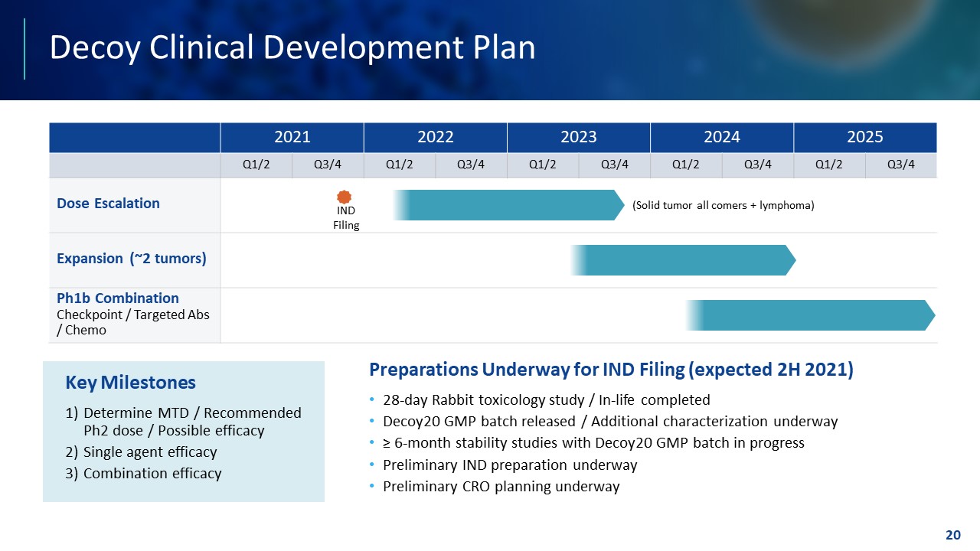Select the Q1/2 cell under 2025
Screen dimensions: 980x551
[829, 165]
